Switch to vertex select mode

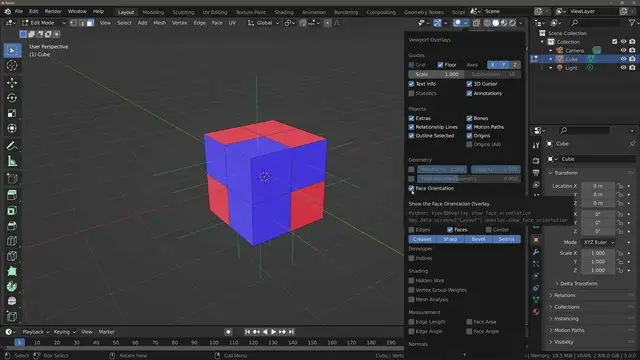tap(73, 23)
